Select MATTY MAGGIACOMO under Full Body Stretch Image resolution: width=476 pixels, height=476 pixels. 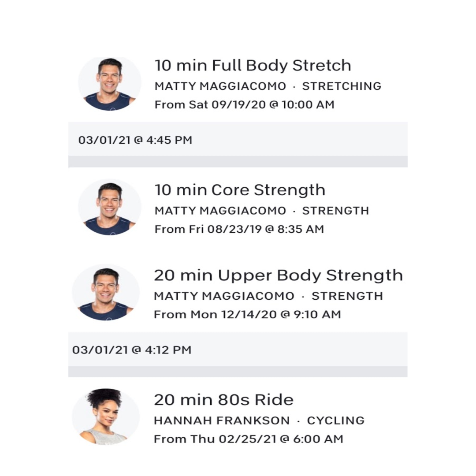tap(220, 86)
